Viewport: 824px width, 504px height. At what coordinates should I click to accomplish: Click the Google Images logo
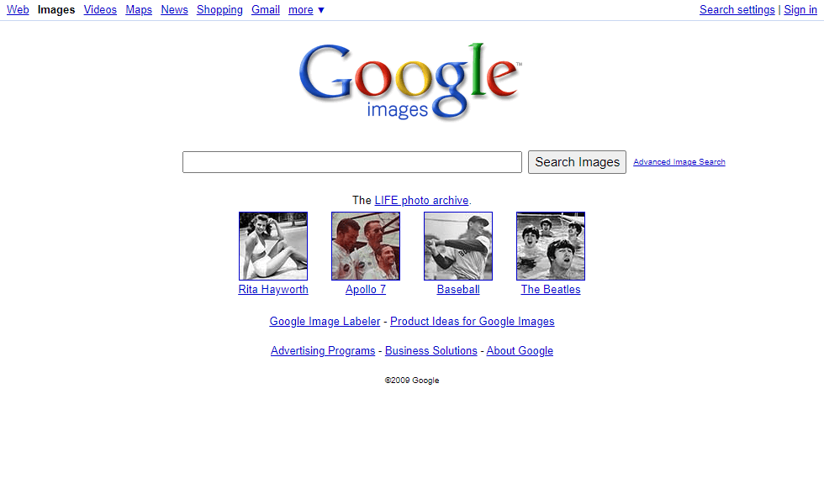click(410, 81)
